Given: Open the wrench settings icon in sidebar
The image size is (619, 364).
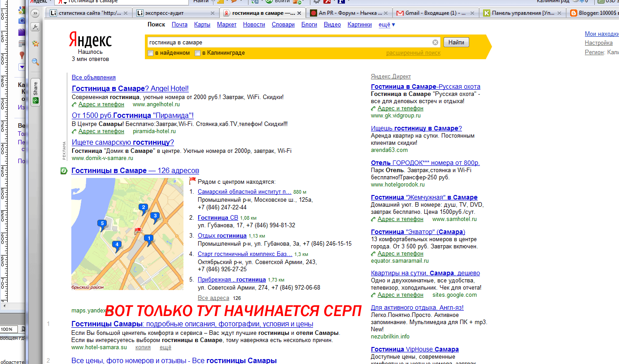Looking at the screenshot, I should (35, 27).
